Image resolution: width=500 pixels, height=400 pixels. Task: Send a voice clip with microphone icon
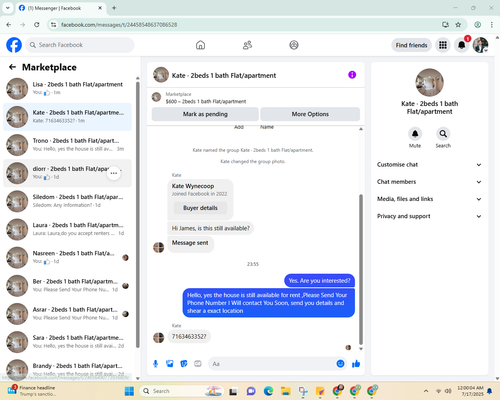(155, 364)
